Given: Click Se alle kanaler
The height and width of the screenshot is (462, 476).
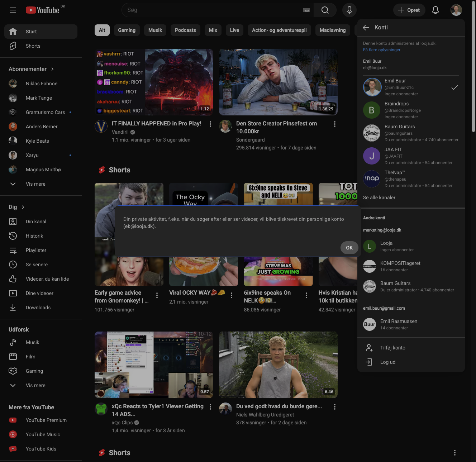Looking at the screenshot, I should 379,197.
